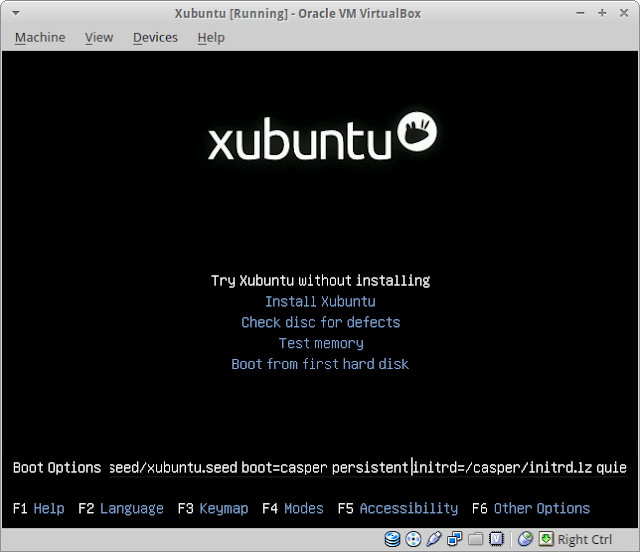The height and width of the screenshot is (552, 640).
Task: Select Check disc for defects
Action: pyautogui.click(x=320, y=322)
